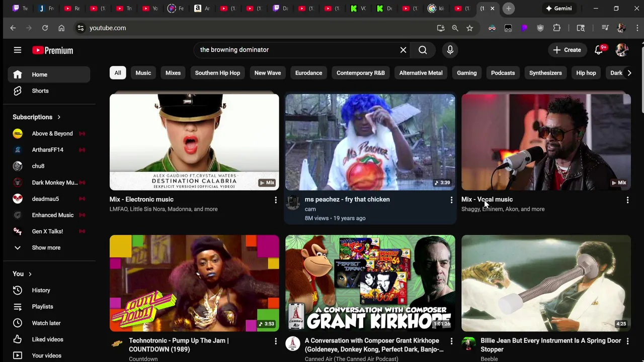
Task: Select the Contemporary R&B chip
Action: coord(361,73)
